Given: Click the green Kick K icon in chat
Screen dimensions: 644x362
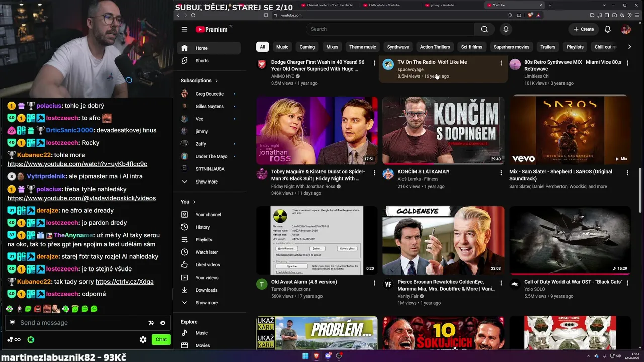Looking at the screenshot, I should [31, 340].
